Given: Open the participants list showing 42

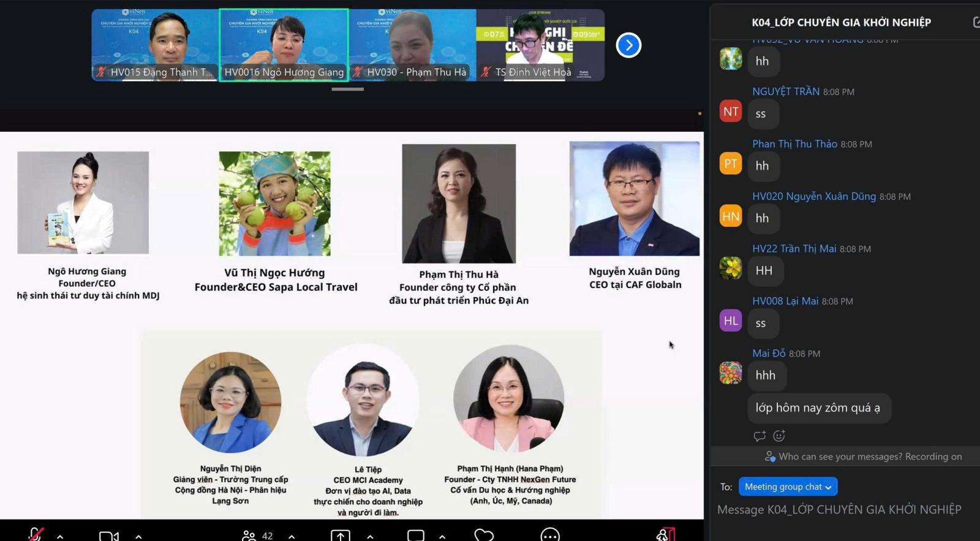Looking at the screenshot, I should click(x=258, y=535).
